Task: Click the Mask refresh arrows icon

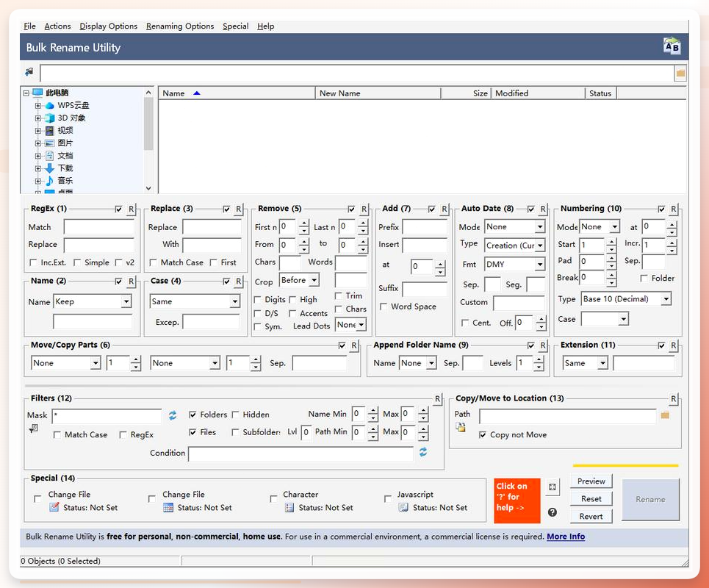Action: (x=173, y=415)
